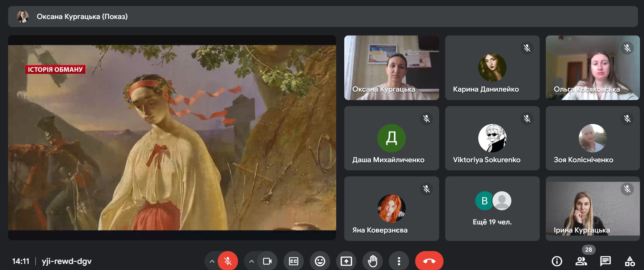Leave the call with red hang-up button
Screen dimensions: 644x270
pos(429,261)
